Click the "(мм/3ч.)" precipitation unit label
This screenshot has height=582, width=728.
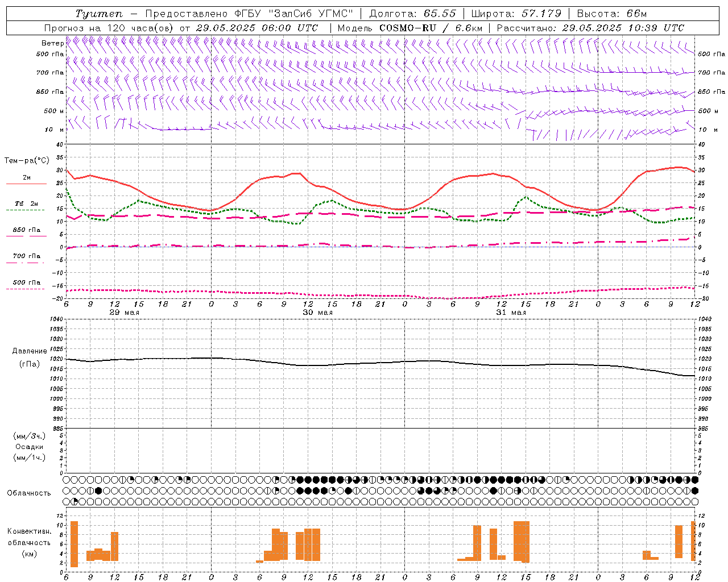[x=30, y=436]
